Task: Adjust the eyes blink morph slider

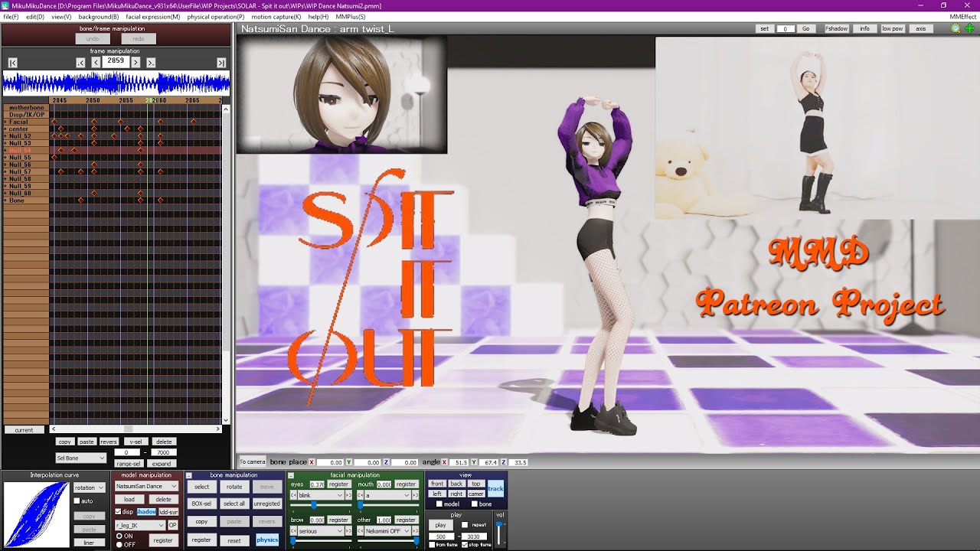Action: click(315, 505)
